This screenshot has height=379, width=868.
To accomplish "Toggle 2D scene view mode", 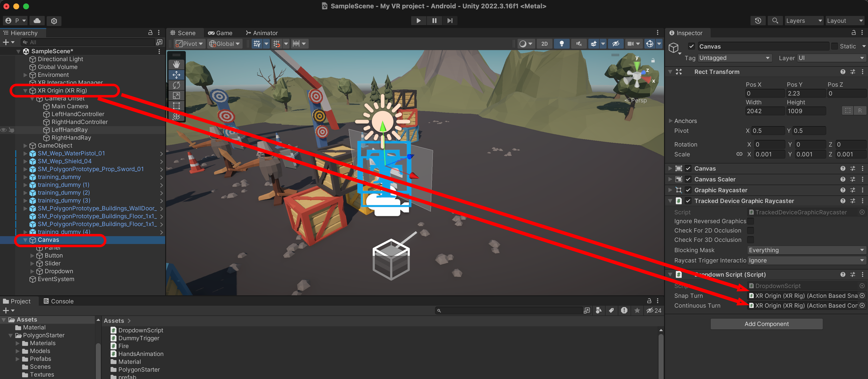I will click(x=544, y=44).
